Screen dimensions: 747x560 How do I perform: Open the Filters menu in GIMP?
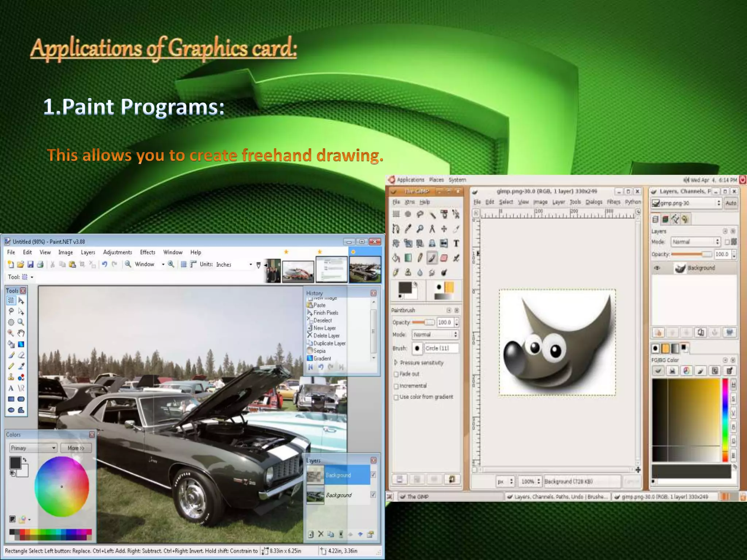tap(613, 202)
